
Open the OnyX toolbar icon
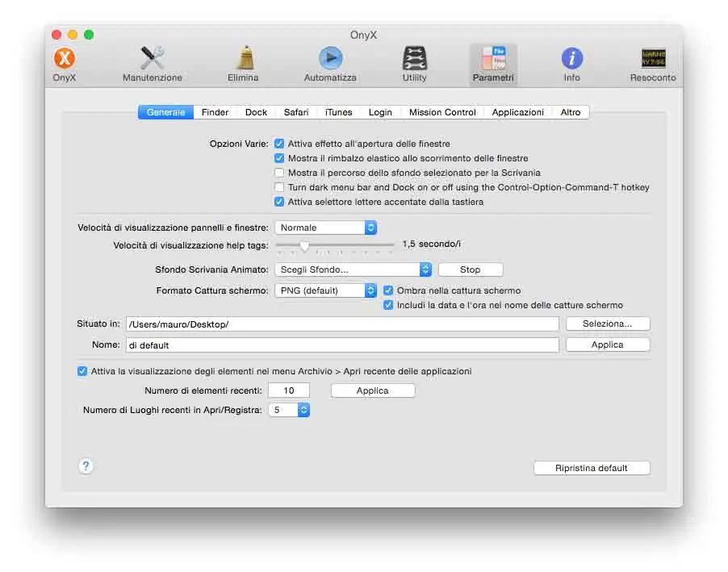tap(64, 64)
